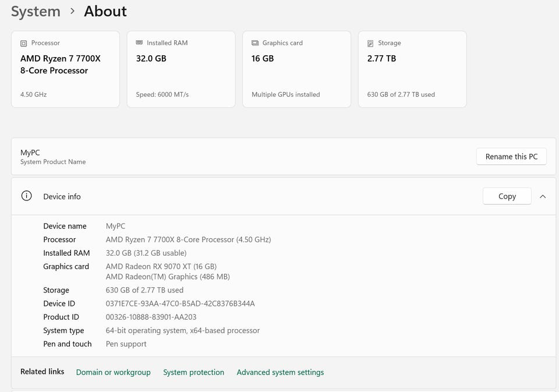Click the Device info heading

[62, 196]
